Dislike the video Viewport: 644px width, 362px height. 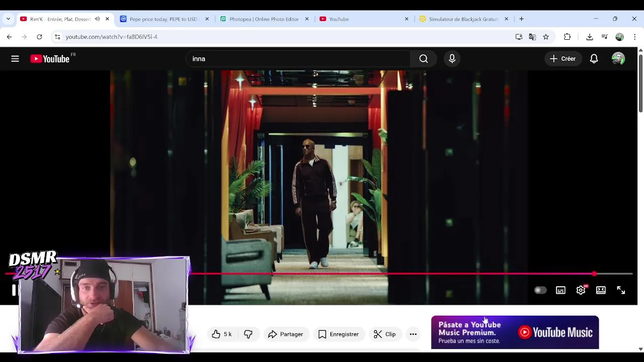pos(248,334)
